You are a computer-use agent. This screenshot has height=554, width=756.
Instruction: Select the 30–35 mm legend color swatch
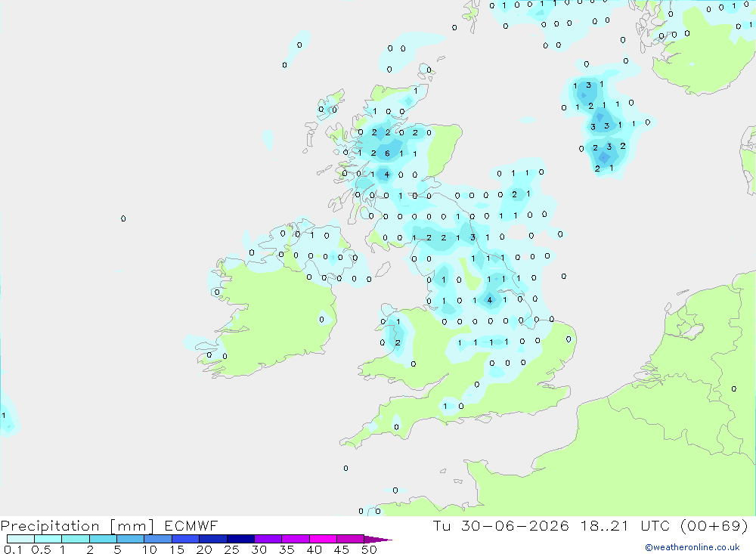(268, 539)
